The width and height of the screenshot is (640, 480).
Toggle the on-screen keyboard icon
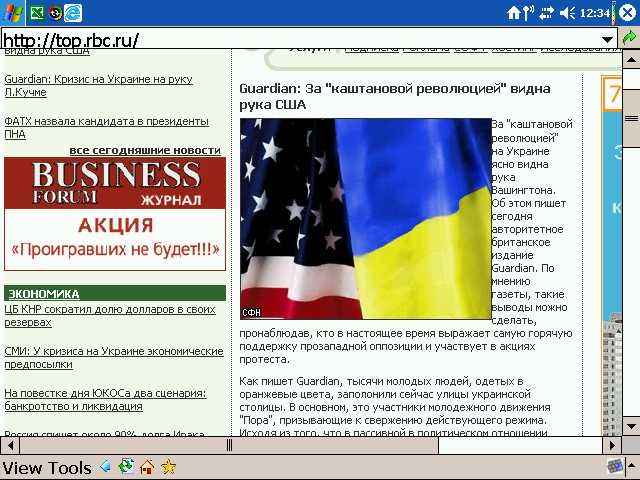point(615,466)
